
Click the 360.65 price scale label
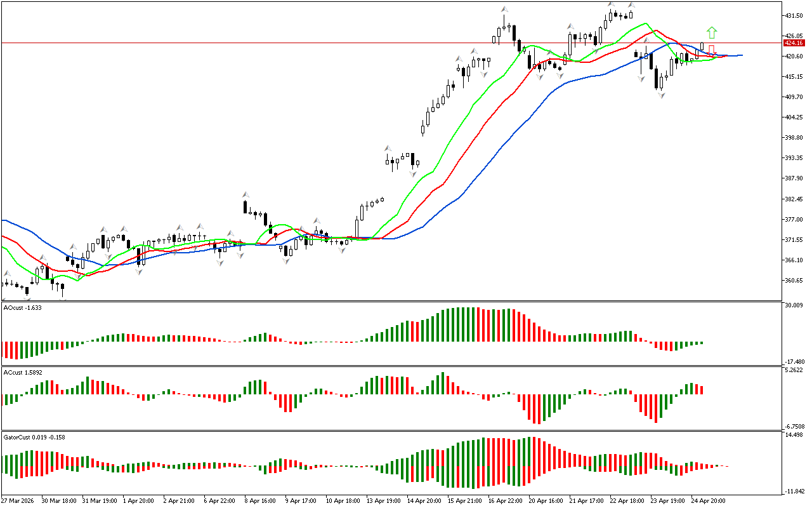click(x=794, y=281)
